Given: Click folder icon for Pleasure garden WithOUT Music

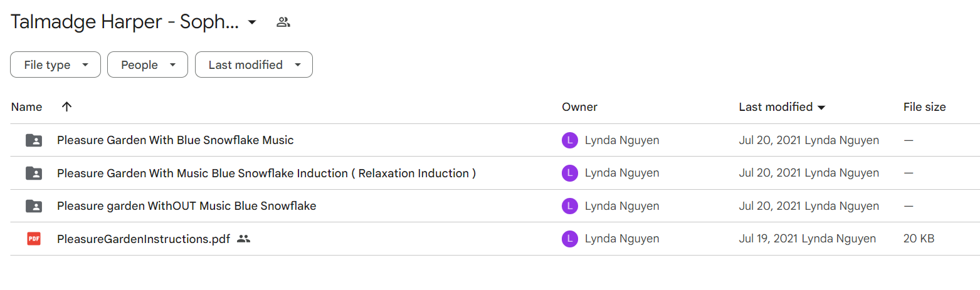Looking at the screenshot, I should 34,205.
